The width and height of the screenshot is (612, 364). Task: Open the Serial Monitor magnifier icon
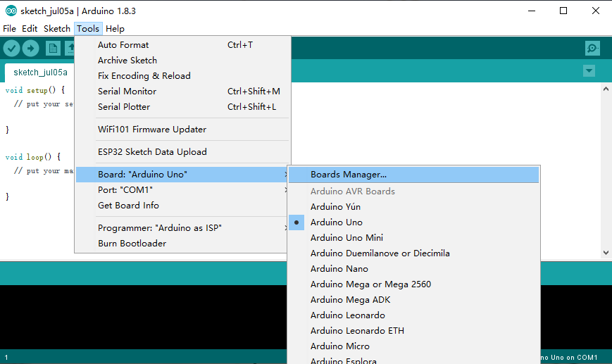592,49
